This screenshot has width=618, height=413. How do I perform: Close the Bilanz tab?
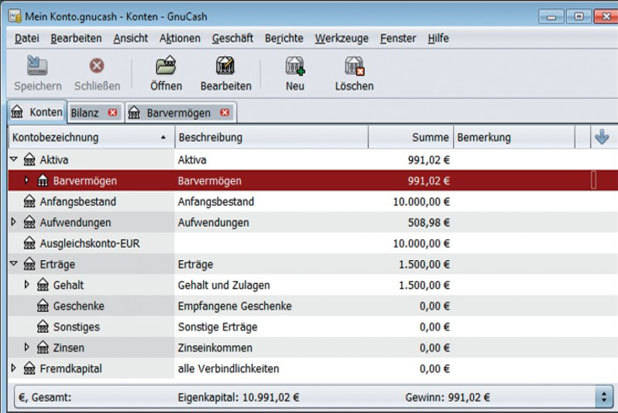pyautogui.click(x=113, y=113)
